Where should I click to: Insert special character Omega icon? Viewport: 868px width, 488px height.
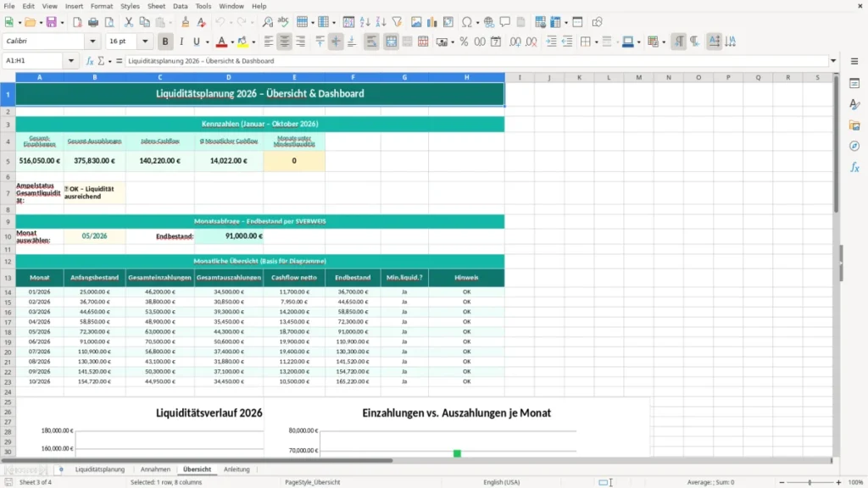pos(467,22)
